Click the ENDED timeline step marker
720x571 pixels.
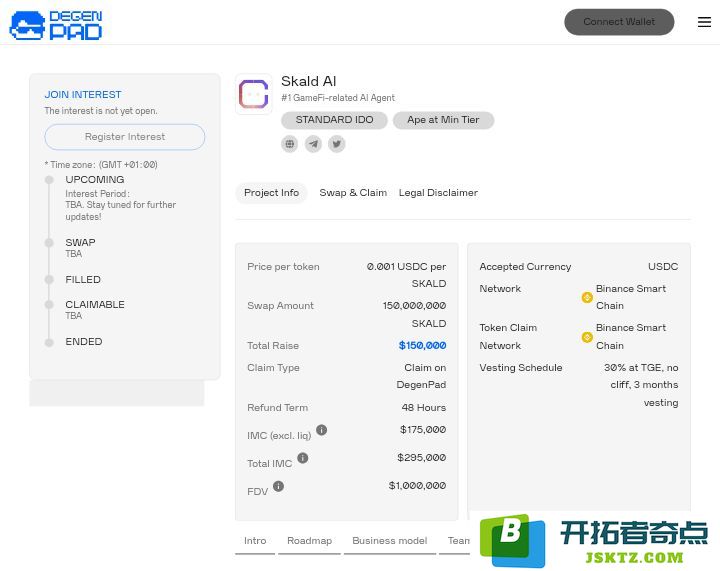(49, 342)
